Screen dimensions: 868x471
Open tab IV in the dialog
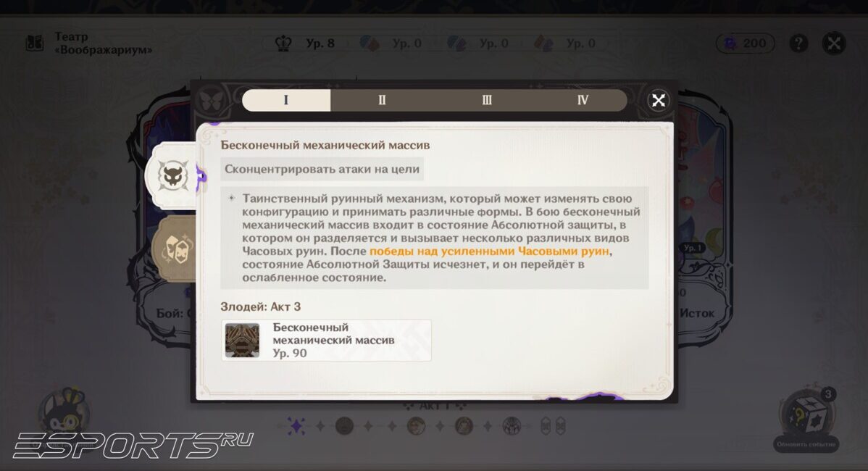pyautogui.click(x=583, y=101)
